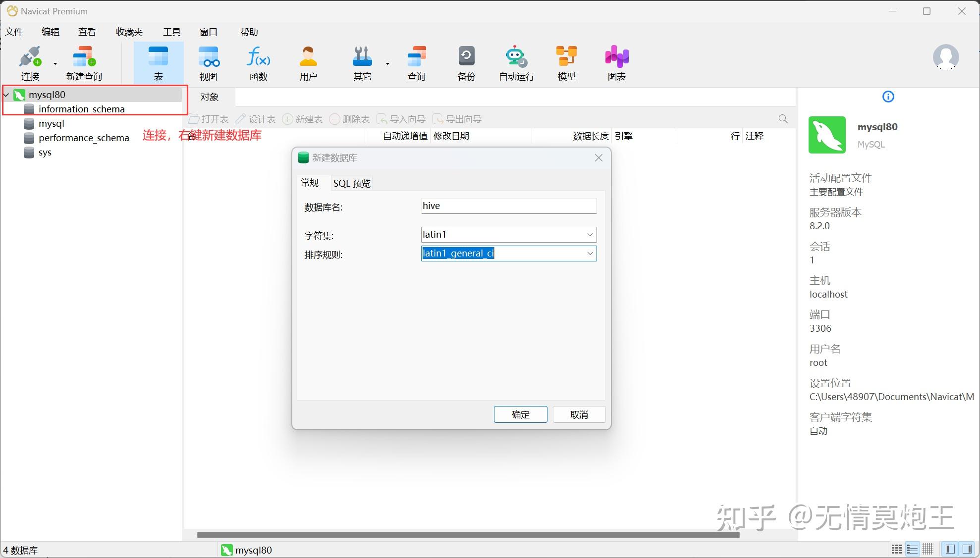This screenshot has width=980, height=558.
Task: Click the 备份 backup icon
Action: (466, 62)
